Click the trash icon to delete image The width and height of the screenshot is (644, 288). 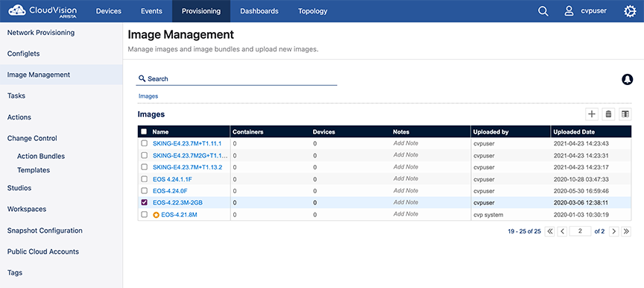pos(609,114)
